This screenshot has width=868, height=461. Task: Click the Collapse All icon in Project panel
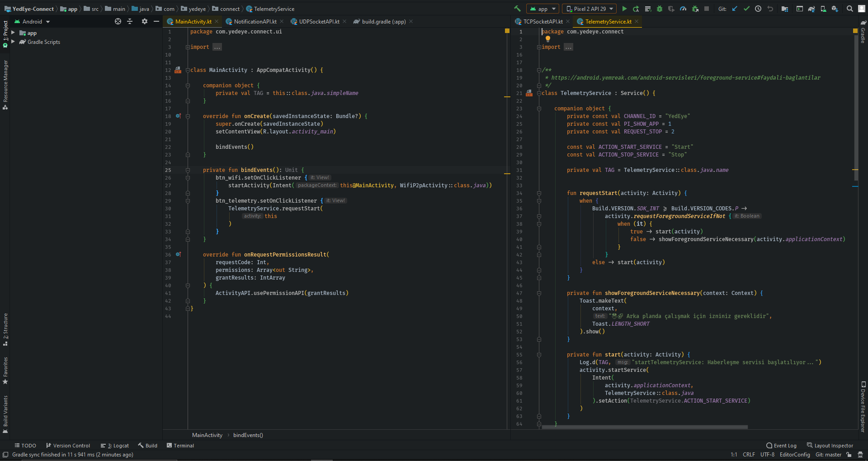click(130, 21)
